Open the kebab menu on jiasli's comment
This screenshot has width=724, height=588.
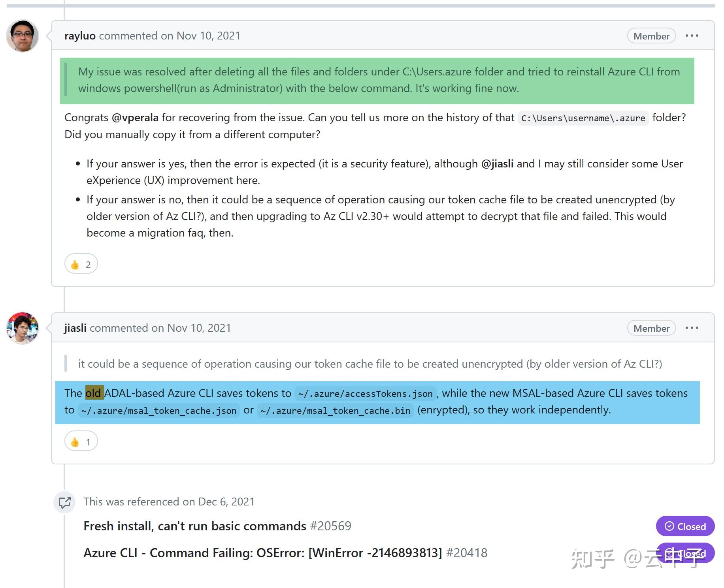[692, 328]
